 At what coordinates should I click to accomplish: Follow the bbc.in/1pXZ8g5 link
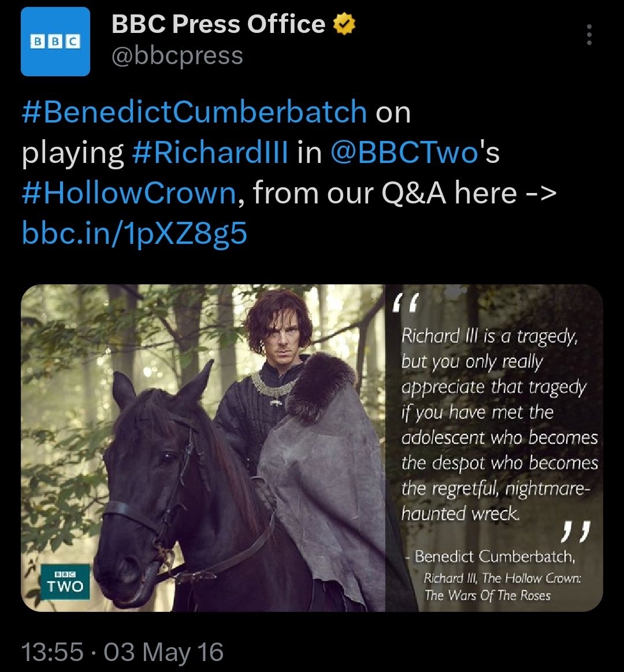tap(134, 233)
